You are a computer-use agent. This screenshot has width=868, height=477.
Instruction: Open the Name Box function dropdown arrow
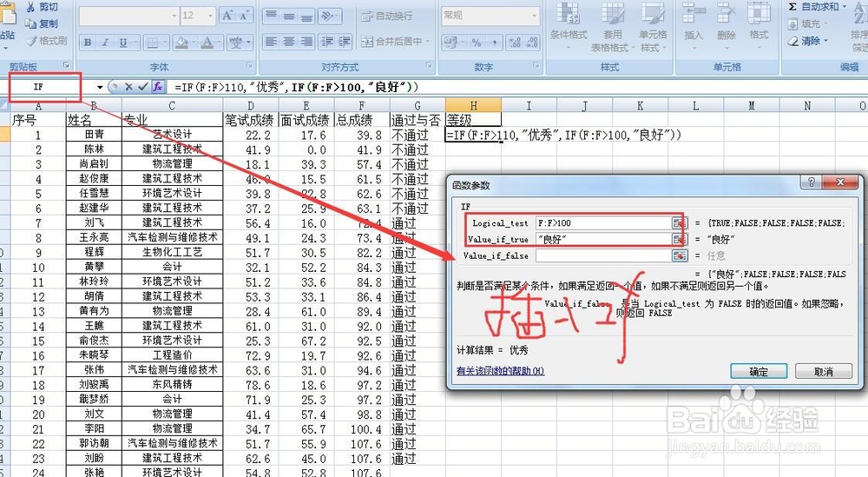pyautogui.click(x=100, y=87)
